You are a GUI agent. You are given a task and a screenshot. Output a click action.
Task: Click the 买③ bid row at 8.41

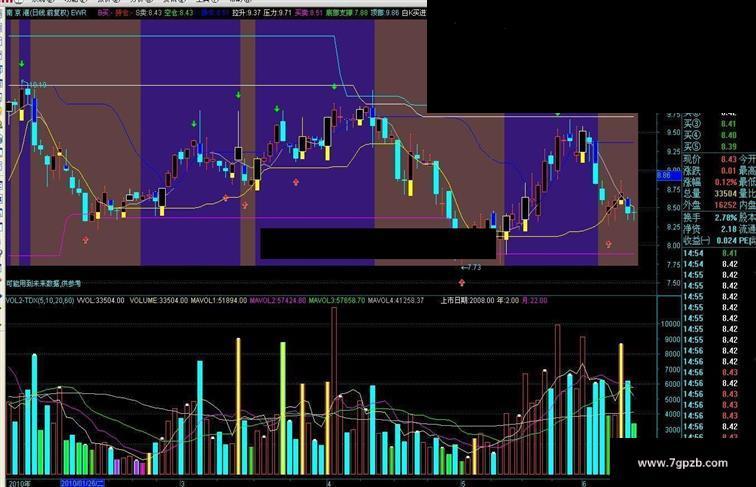711,124
